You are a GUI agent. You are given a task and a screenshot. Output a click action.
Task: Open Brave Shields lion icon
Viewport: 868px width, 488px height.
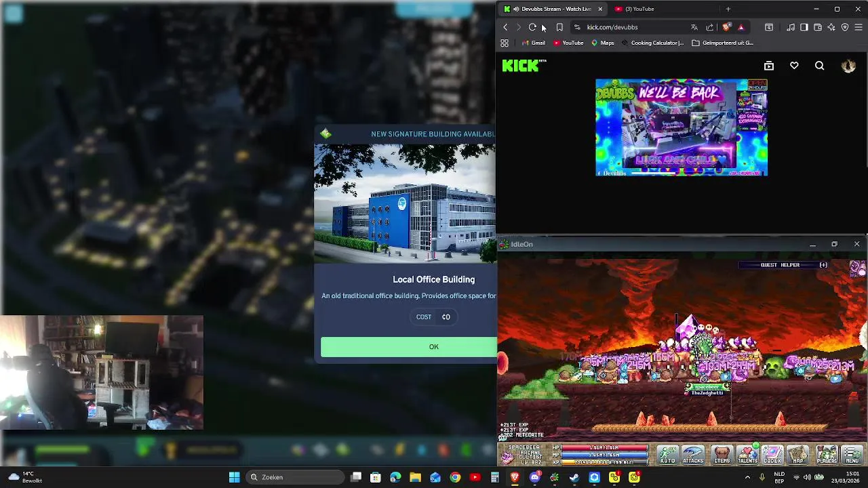[726, 27]
